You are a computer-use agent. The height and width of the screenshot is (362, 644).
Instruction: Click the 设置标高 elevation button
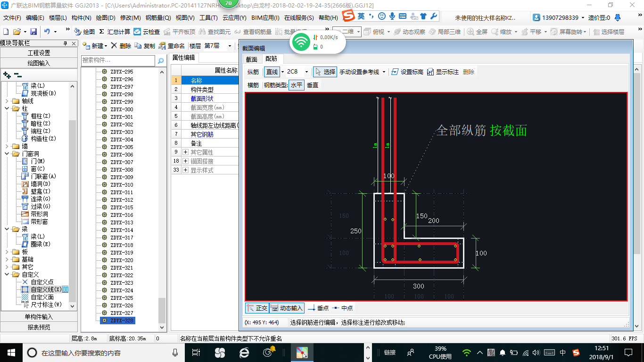point(407,72)
